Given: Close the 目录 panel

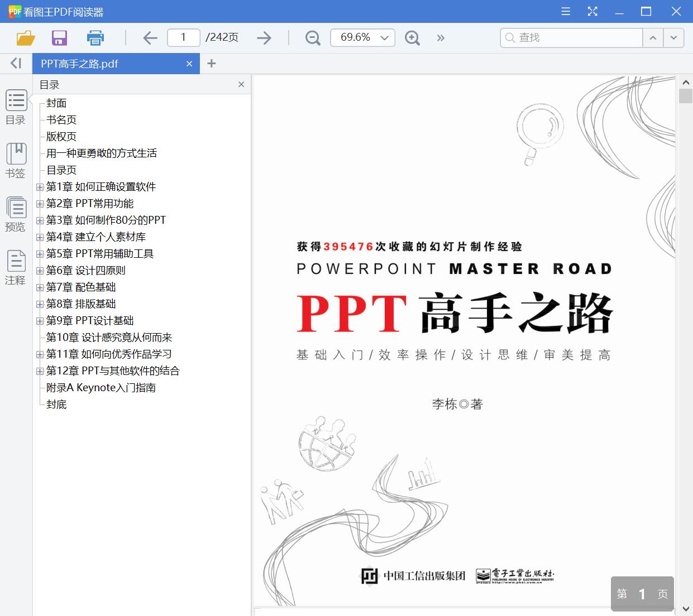Looking at the screenshot, I should point(241,84).
